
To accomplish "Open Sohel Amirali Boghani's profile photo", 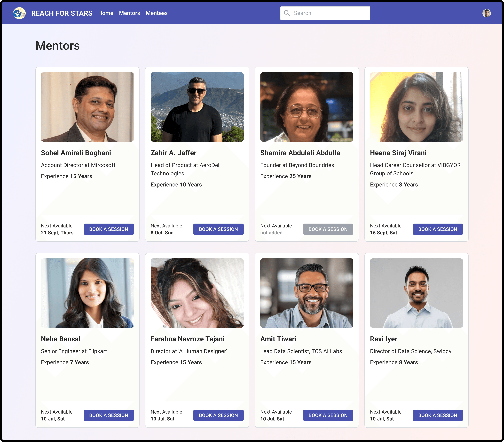I will click(87, 107).
